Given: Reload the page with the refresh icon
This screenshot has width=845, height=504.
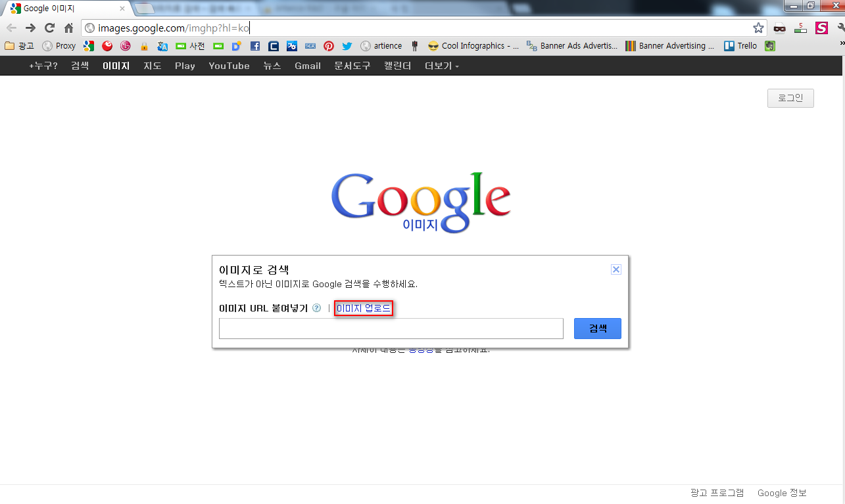Looking at the screenshot, I should 49,28.
